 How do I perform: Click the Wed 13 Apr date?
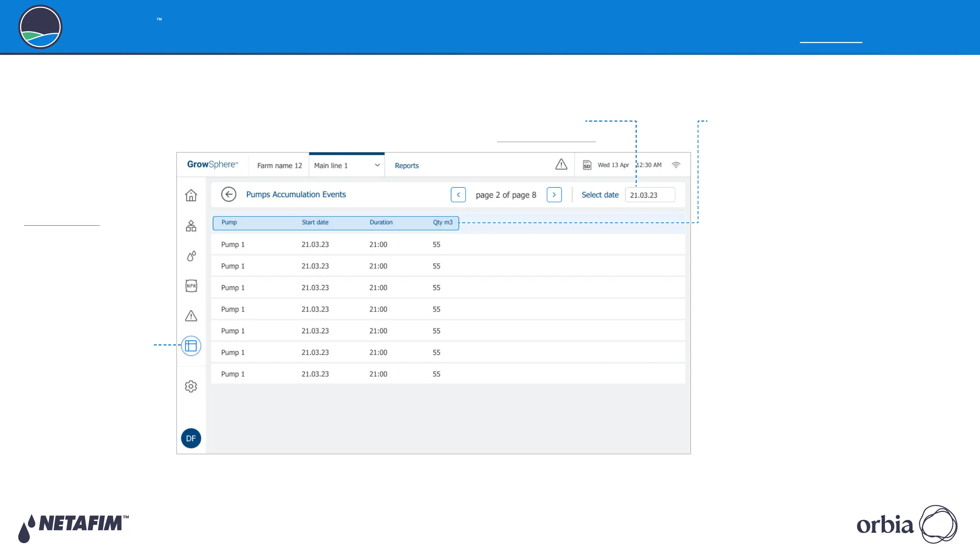(613, 165)
